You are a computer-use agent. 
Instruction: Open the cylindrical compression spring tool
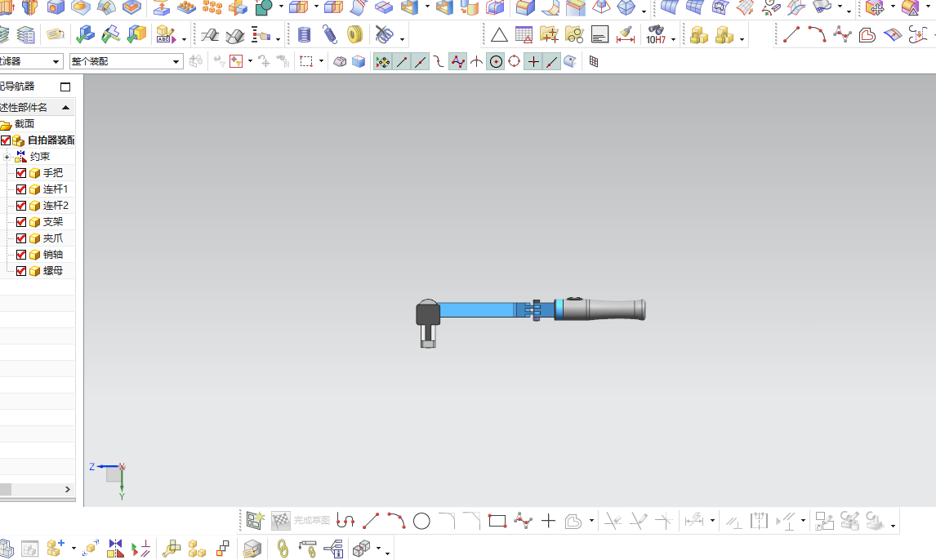[304, 35]
